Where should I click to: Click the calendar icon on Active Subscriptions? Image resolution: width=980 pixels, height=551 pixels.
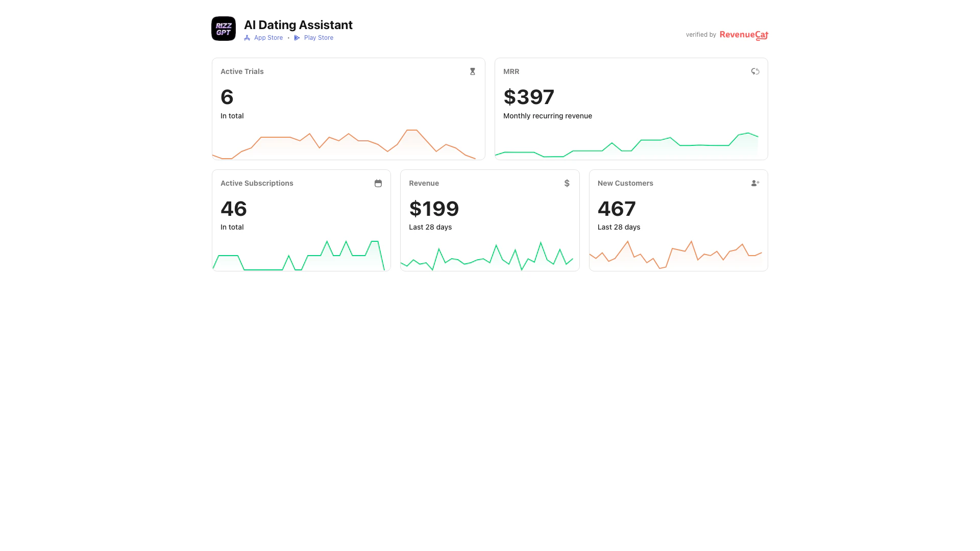pyautogui.click(x=378, y=183)
